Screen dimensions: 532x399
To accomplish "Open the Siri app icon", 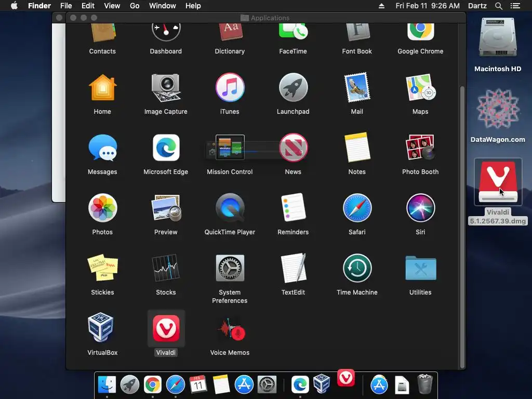I will pyautogui.click(x=420, y=208).
